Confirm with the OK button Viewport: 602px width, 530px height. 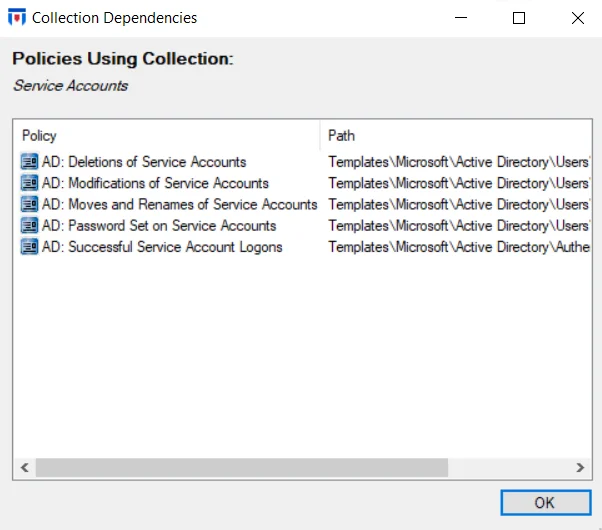click(x=546, y=502)
